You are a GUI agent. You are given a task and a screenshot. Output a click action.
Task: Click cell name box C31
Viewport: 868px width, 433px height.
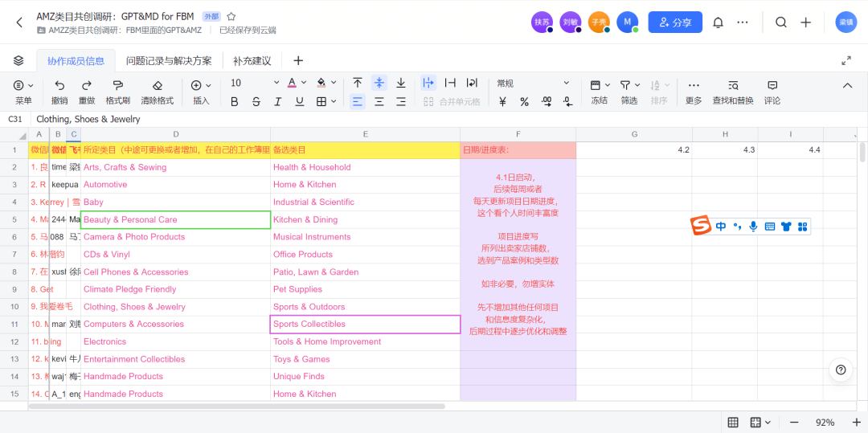tap(15, 119)
